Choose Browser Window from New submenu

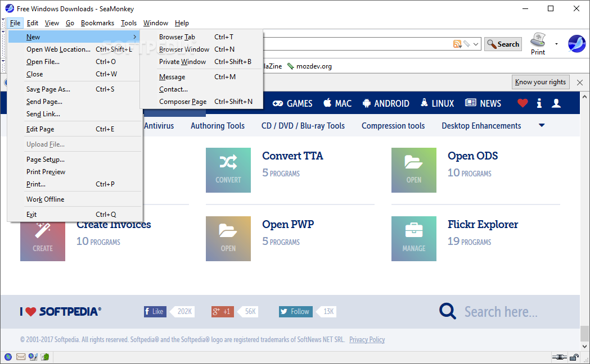pyautogui.click(x=201, y=49)
